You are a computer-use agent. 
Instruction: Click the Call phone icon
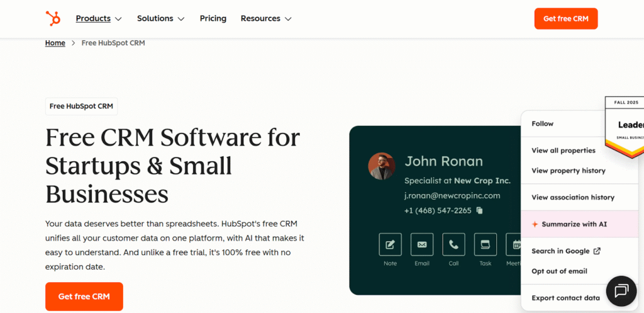pos(453,244)
